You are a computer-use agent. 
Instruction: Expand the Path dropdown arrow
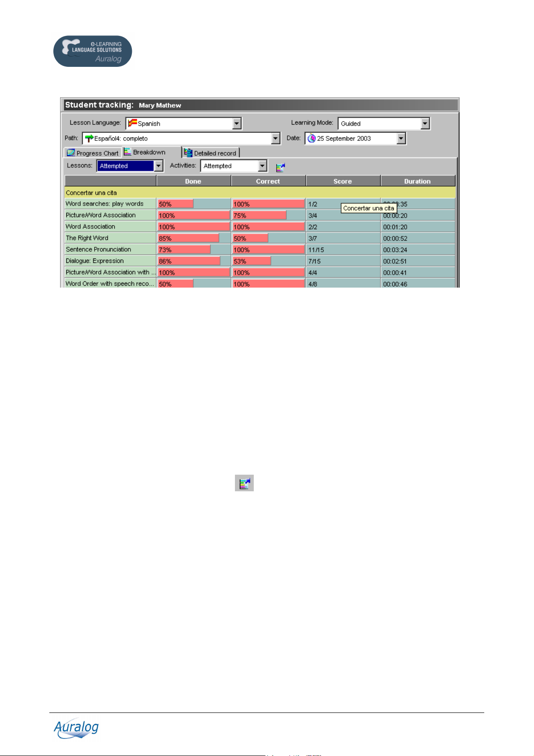pyautogui.click(x=276, y=138)
